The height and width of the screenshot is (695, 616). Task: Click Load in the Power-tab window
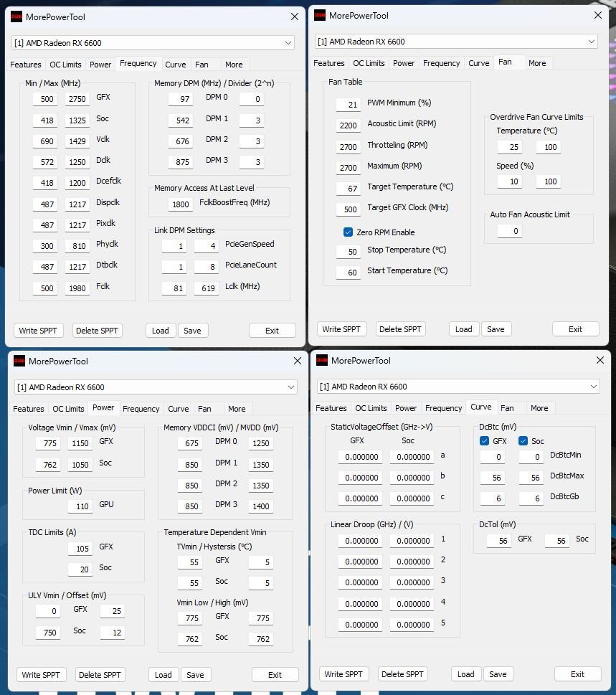pyautogui.click(x=163, y=675)
